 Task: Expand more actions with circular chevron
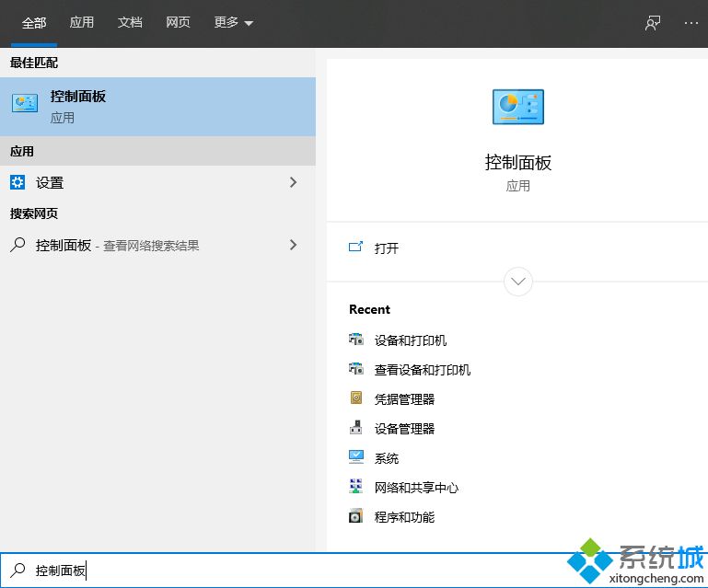(518, 281)
